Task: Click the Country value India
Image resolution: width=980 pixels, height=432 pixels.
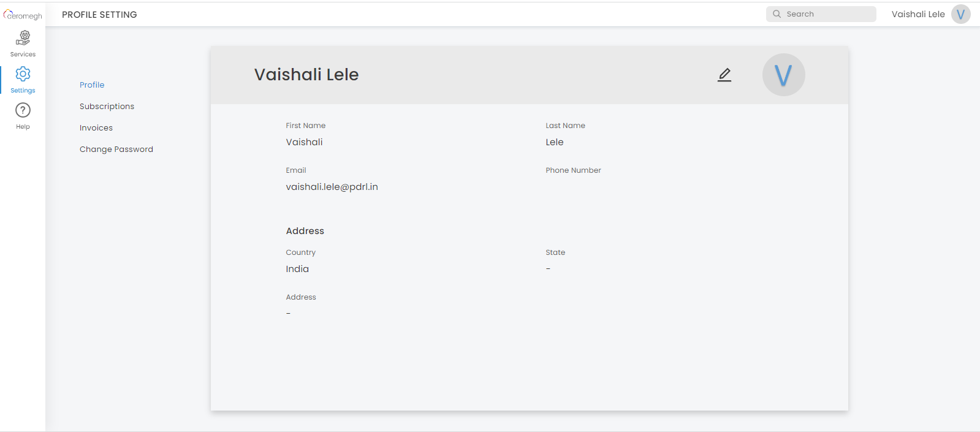Action: click(297, 269)
